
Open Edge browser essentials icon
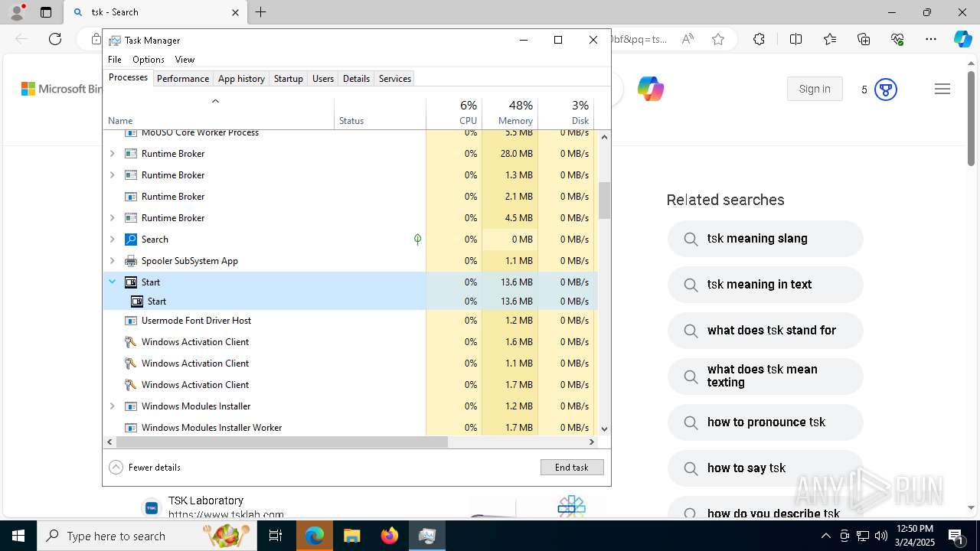897,39
